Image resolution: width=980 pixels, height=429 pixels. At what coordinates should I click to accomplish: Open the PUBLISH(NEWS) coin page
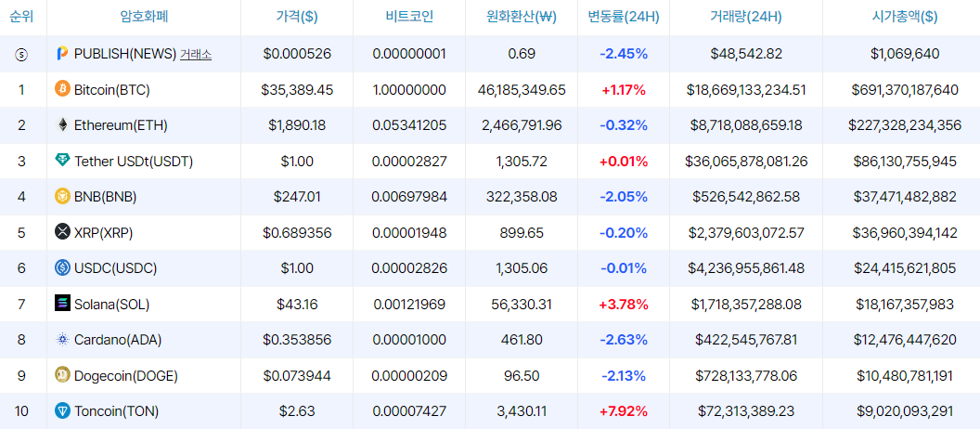click(x=125, y=55)
